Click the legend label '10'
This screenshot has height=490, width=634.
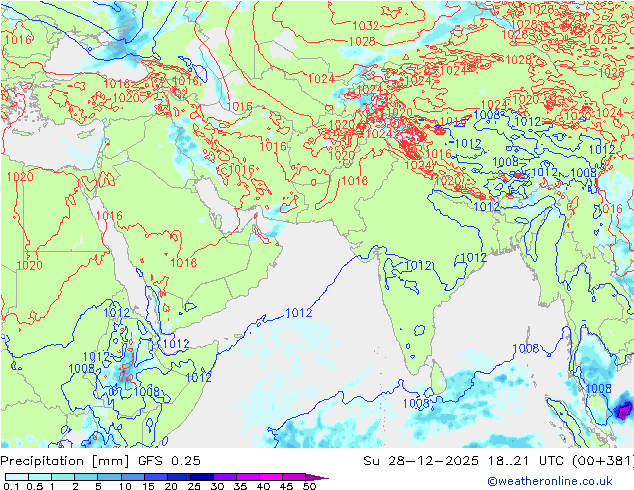click(x=125, y=486)
